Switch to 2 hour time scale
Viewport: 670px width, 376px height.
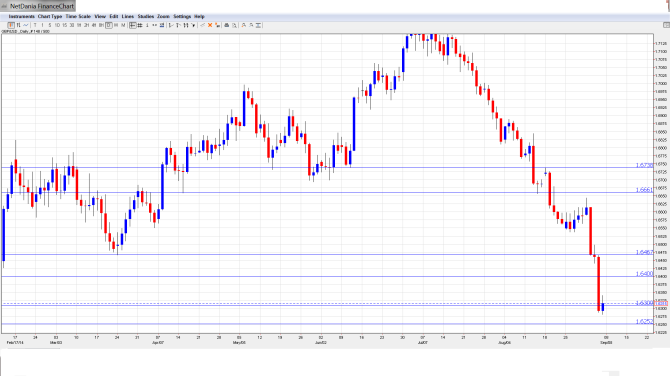87,25
